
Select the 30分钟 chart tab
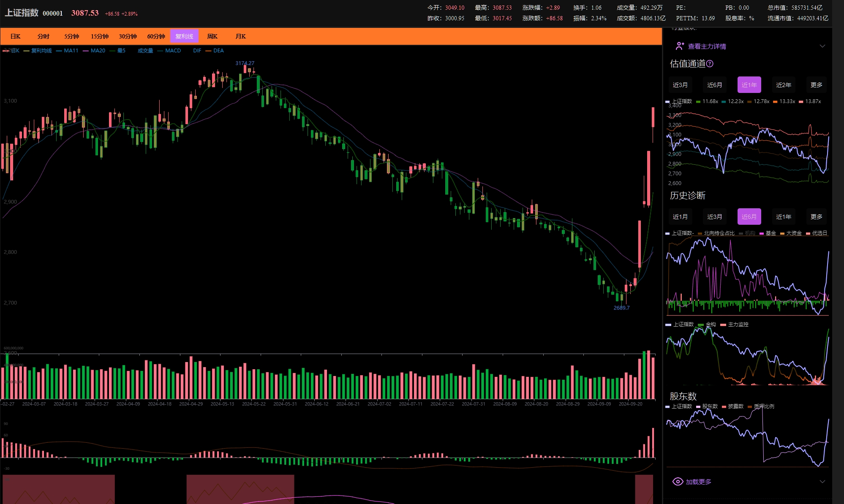tap(128, 36)
